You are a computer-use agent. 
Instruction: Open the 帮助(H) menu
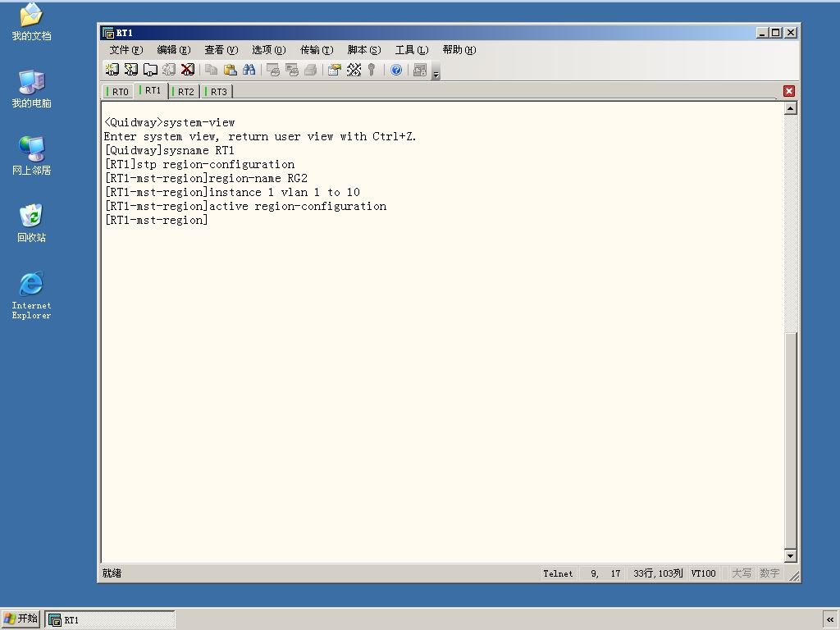click(x=459, y=50)
